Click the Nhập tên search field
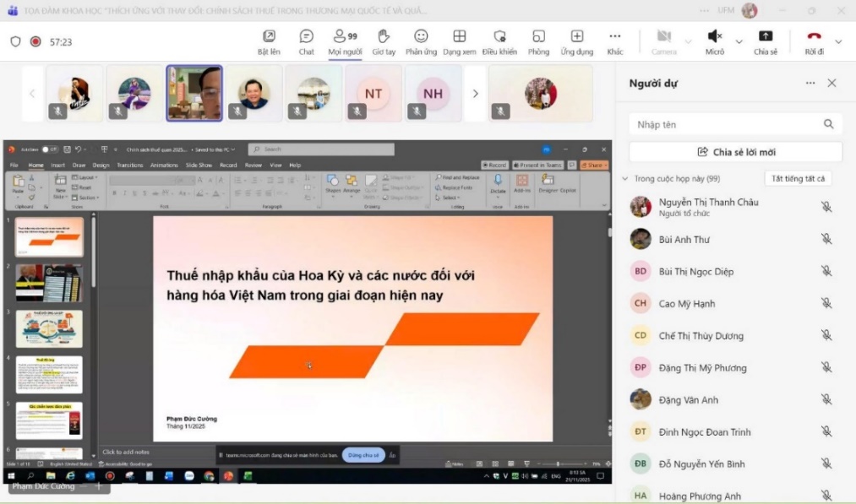Image resolution: width=856 pixels, height=504 pixels. pos(727,124)
